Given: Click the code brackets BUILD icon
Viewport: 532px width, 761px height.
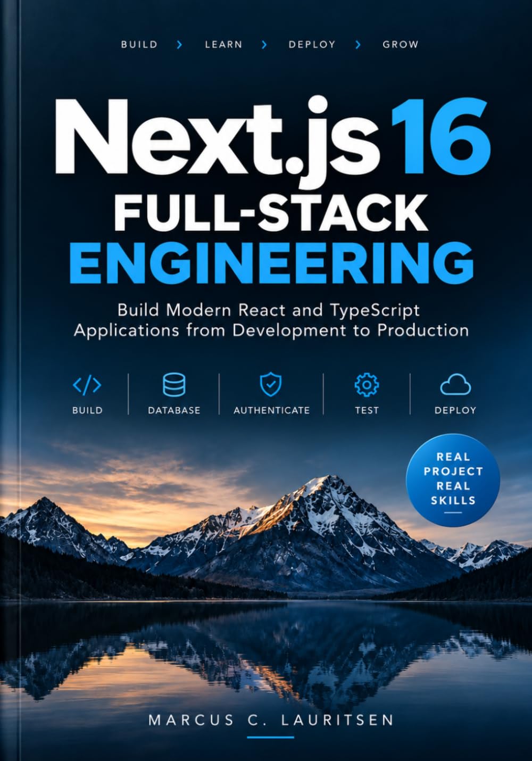Looking at the screenshot, I should click(87, 385).
